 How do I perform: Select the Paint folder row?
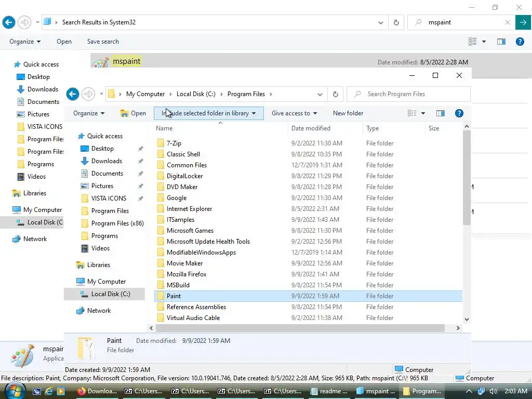coord(308,296)
